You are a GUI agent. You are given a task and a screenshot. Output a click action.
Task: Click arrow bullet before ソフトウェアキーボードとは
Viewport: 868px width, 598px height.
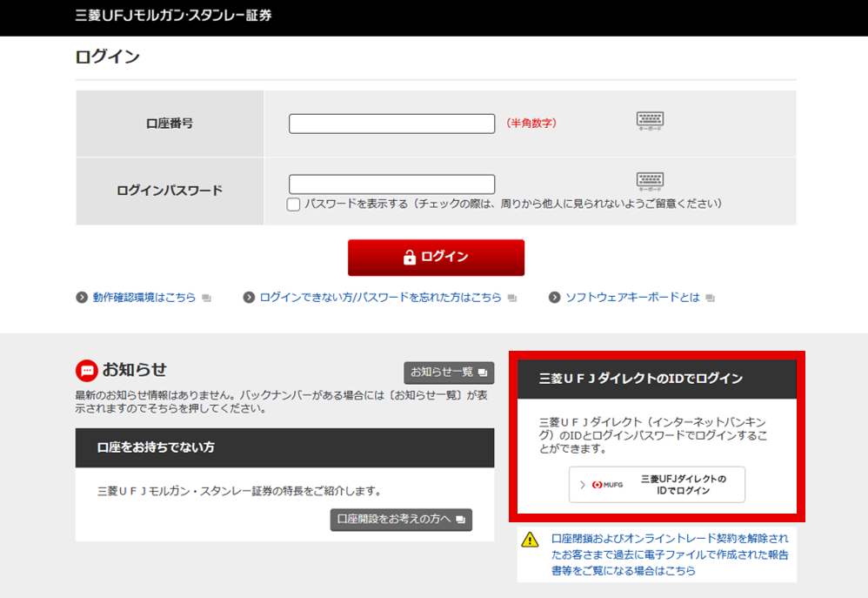pos(554,298)
